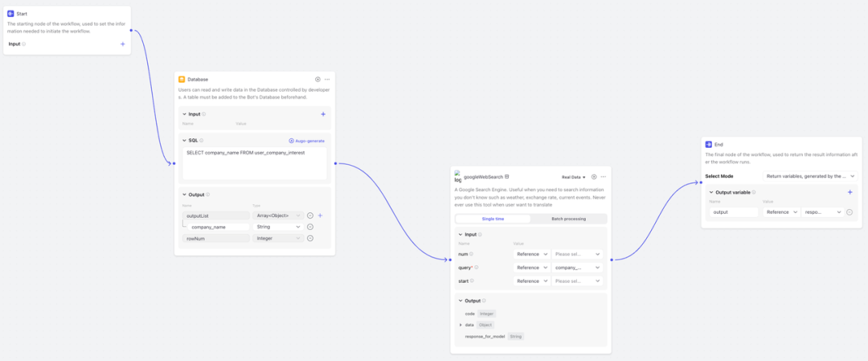This screenshot has width=868, height=361.
Task: Delete the End node's output variable
Action: pos(850,212)
